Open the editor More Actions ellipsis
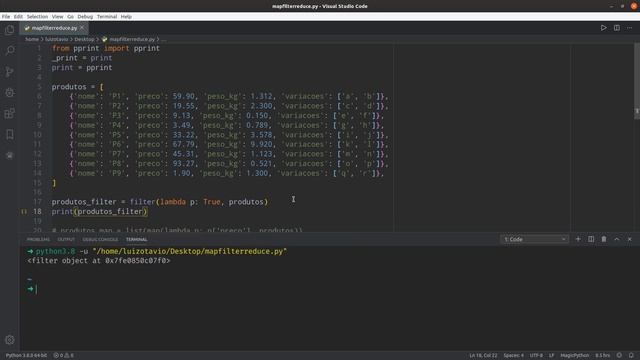Viewport: 640px width, 360px height. click(630, 28)
